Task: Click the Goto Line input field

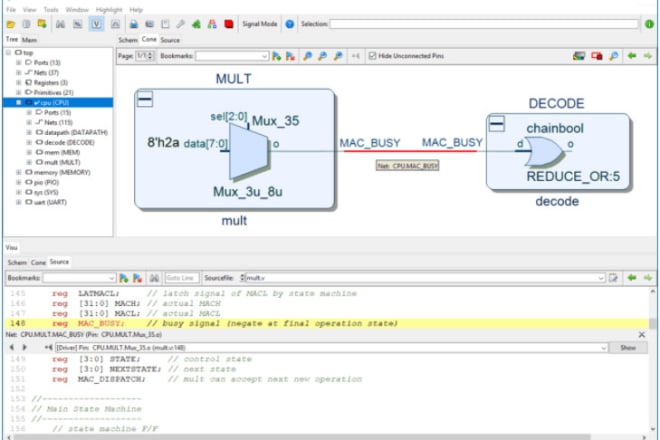Action: point(181,278)
